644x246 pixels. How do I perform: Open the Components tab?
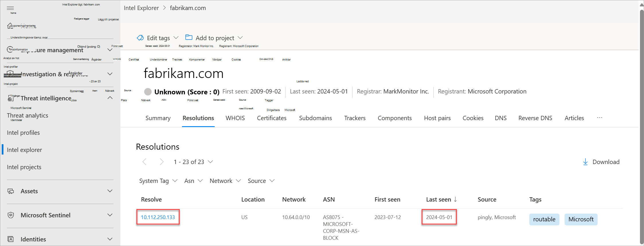coord(395,118)
